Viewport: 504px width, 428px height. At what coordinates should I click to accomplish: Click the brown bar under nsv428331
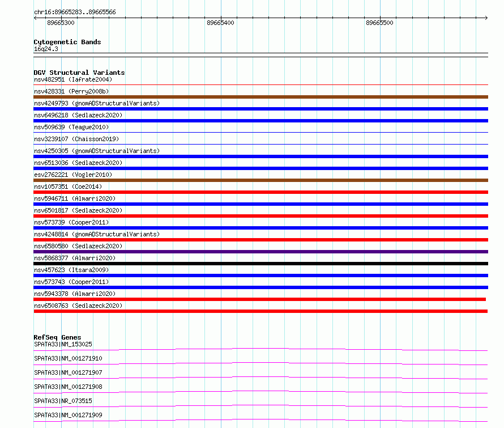[260, 97]
